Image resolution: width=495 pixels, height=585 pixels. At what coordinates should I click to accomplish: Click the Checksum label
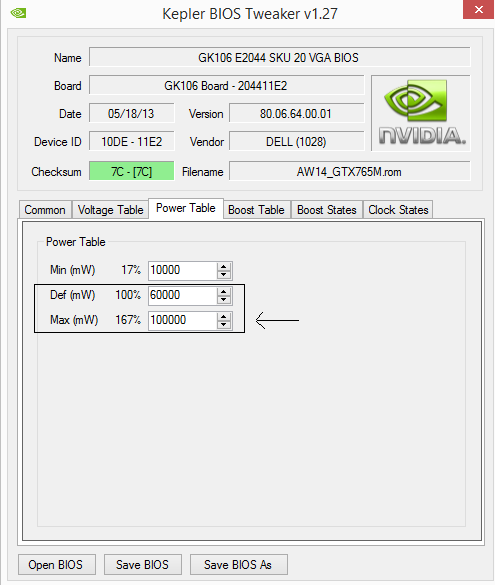pyautogui.click(x=56, y=172)
